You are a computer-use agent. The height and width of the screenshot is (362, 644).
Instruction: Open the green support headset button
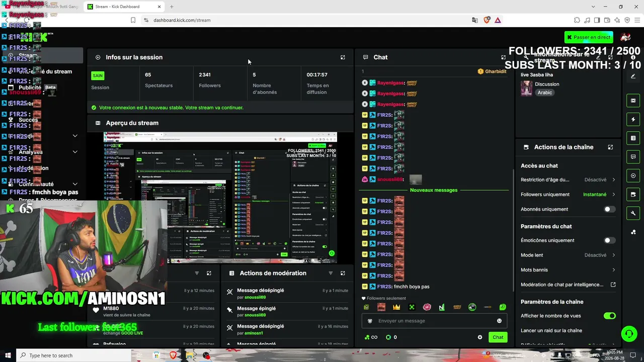pyautogui.click(x=628, y=333)
